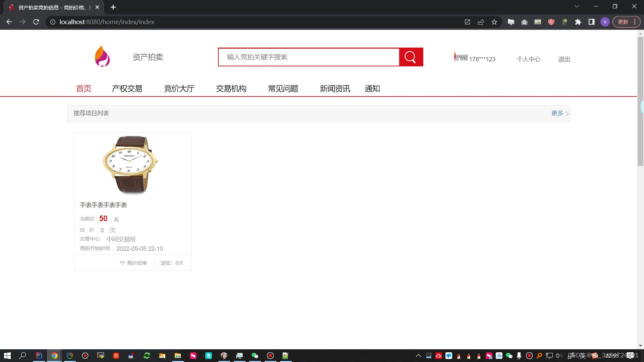Screen dimensions: 644x362
Task: Click the share page icon in address bar
Action: 481,22
